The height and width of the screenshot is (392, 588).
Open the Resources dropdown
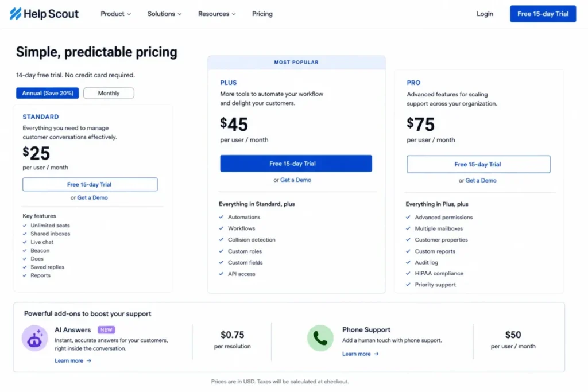(x=216, y=14)
